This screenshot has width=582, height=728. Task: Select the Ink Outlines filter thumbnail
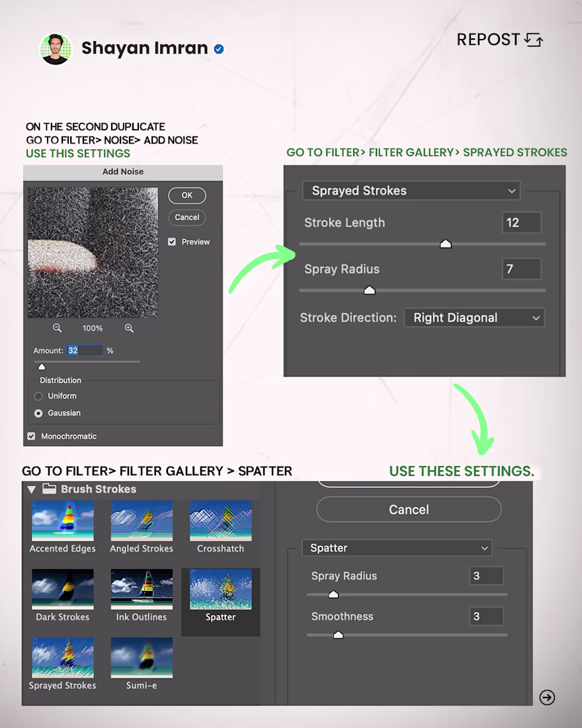[x=142, y=589]
